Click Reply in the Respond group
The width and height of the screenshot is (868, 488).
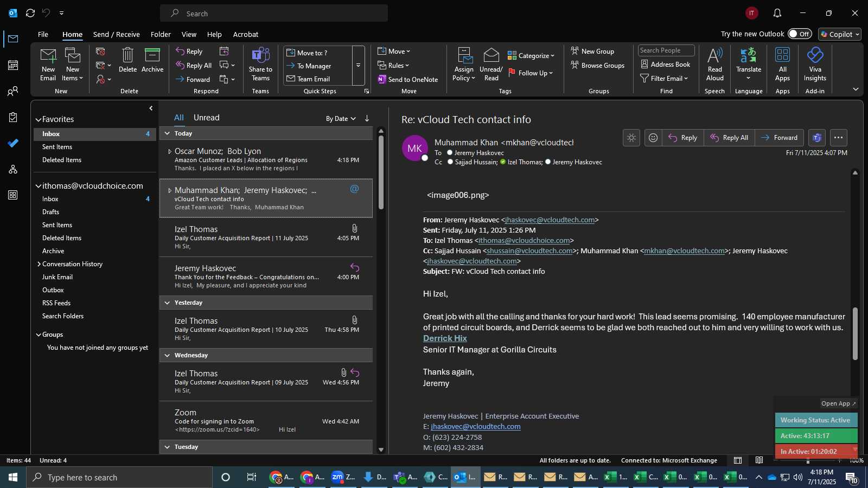tap(189, 52)
